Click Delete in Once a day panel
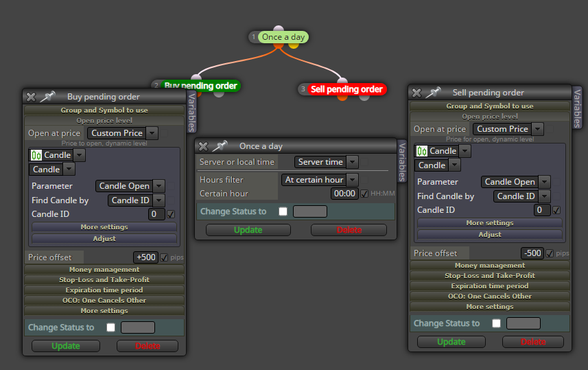 [349, 230]
